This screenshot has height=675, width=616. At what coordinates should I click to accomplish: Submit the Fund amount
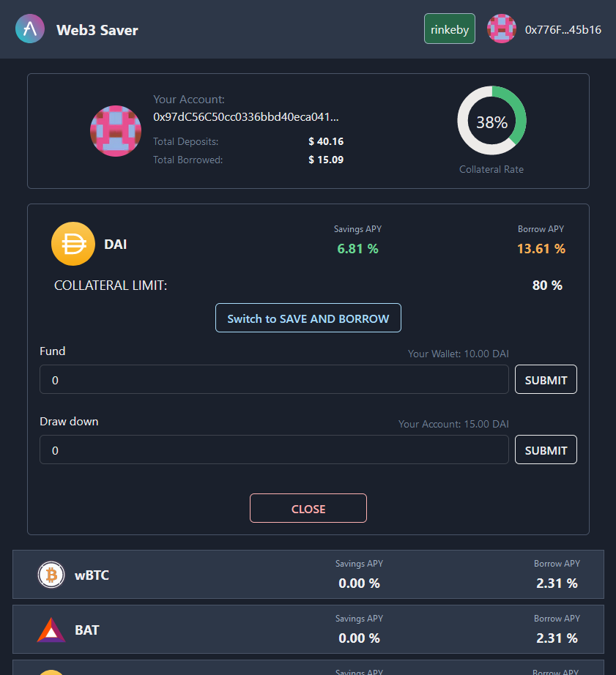tap(546, 380)
